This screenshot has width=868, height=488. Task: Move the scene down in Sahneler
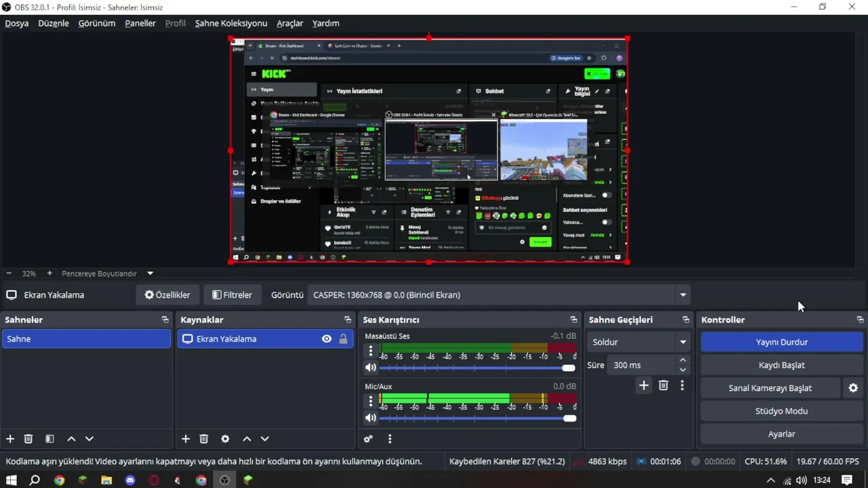click(89, 439)
